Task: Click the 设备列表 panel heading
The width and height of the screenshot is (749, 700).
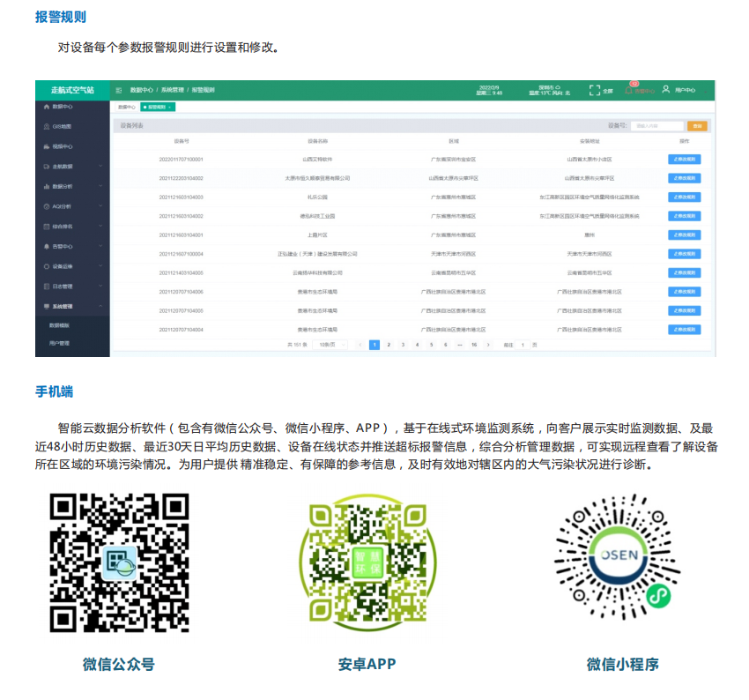Action: pyautogui.click(x=131, y=126)
